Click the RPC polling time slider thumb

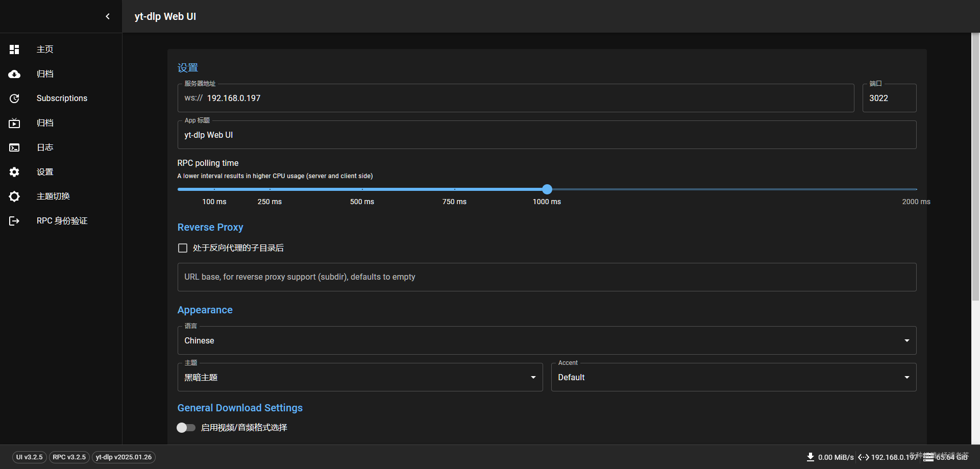(x=547, y=189)
